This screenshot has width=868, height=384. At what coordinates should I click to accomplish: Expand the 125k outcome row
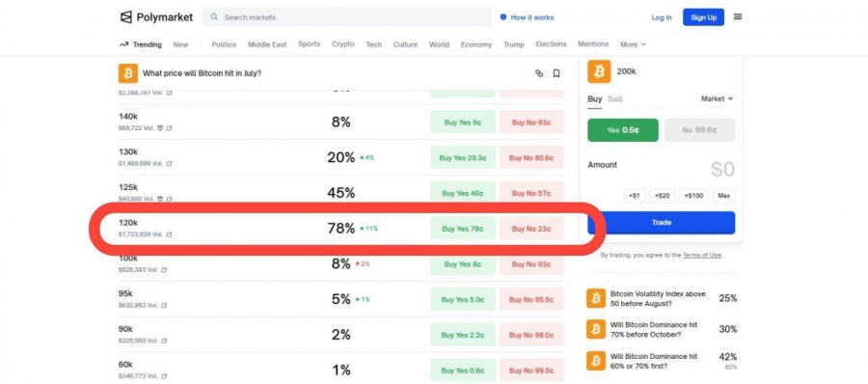pyautogui.click(x=341, y=193)
